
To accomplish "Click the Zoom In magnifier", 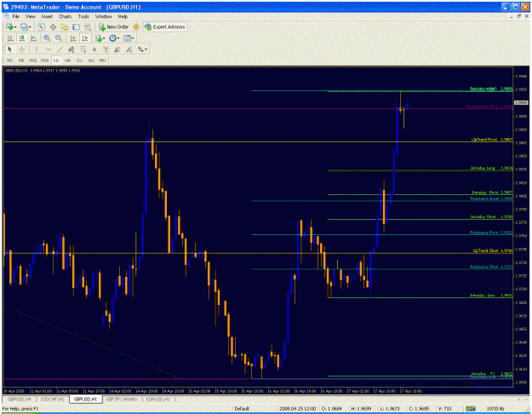I will coord(47,38).
